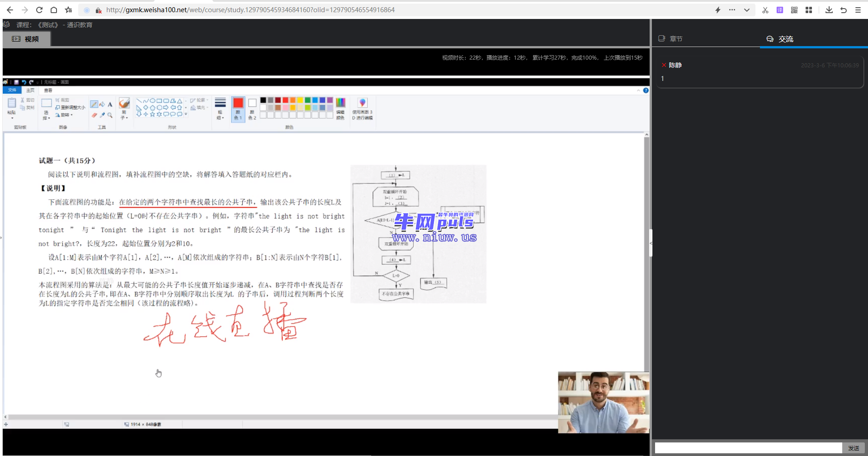Open the browser extensions grid

click(x=809, y=10)
